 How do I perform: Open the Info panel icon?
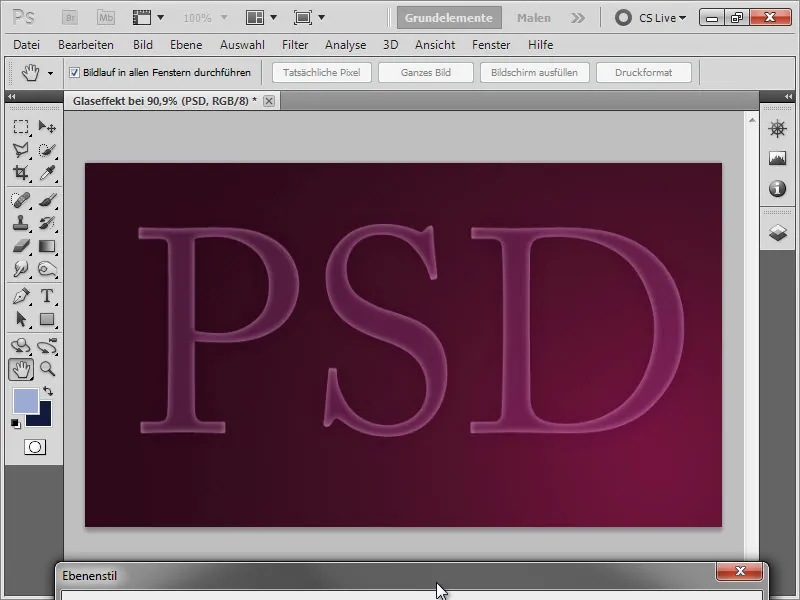pyautogui.click(x=777, y=189)
